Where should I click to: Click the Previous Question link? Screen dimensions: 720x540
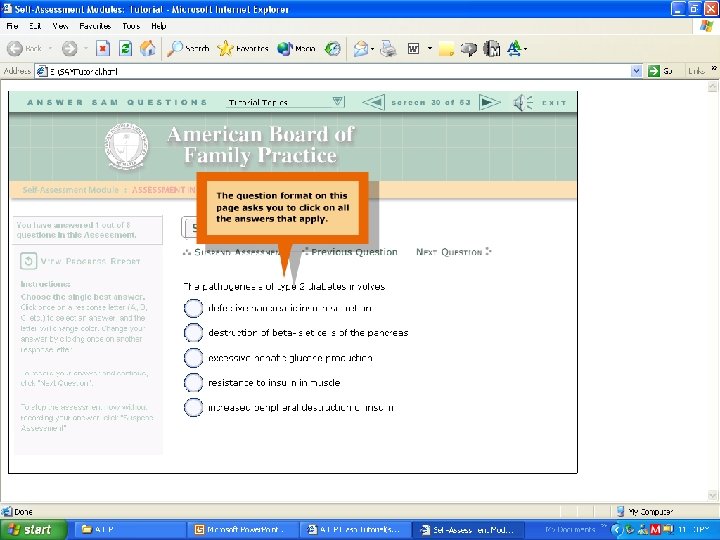tap(350, 252)
